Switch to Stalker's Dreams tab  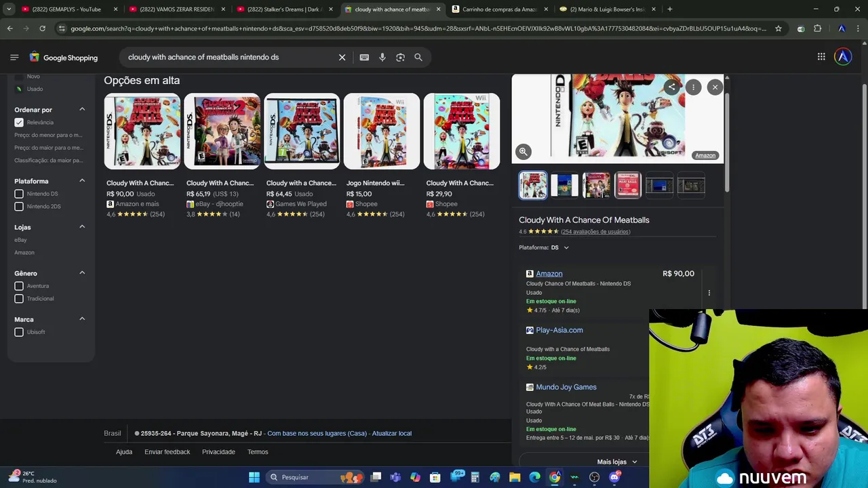(x=283, y=9)
